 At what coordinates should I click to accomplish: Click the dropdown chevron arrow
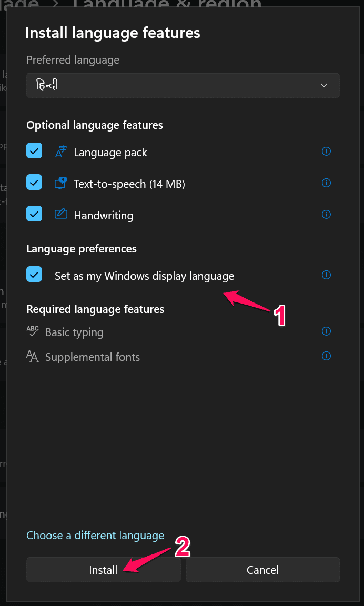[x=324, y=85]
